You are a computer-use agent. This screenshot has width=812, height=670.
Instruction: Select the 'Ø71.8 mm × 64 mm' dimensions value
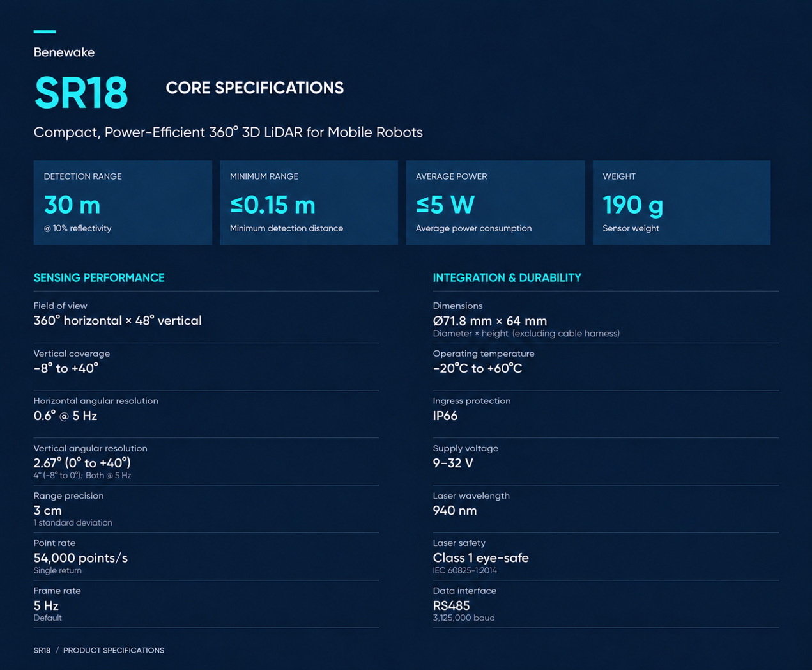(490, 321)
